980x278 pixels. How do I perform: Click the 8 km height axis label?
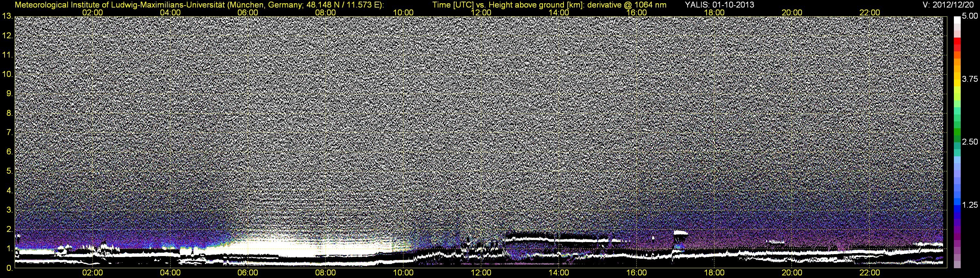coord(9,113)
